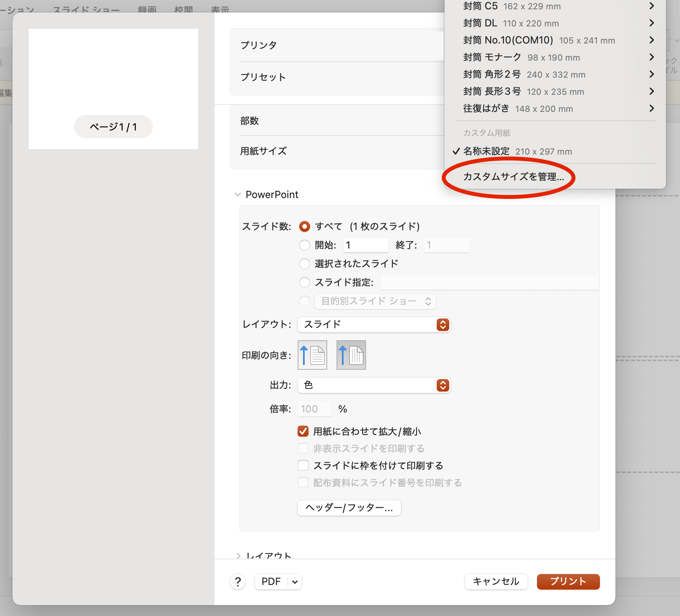Image resolution: width=680 pixels, height=616 pixels.
Task: Open ヘッダー/フッター settings
Action: (x=349, y=508)
